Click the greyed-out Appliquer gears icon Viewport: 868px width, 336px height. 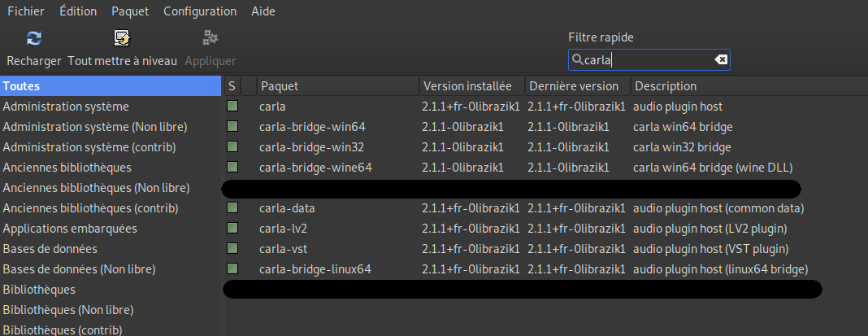pos(210,37)
